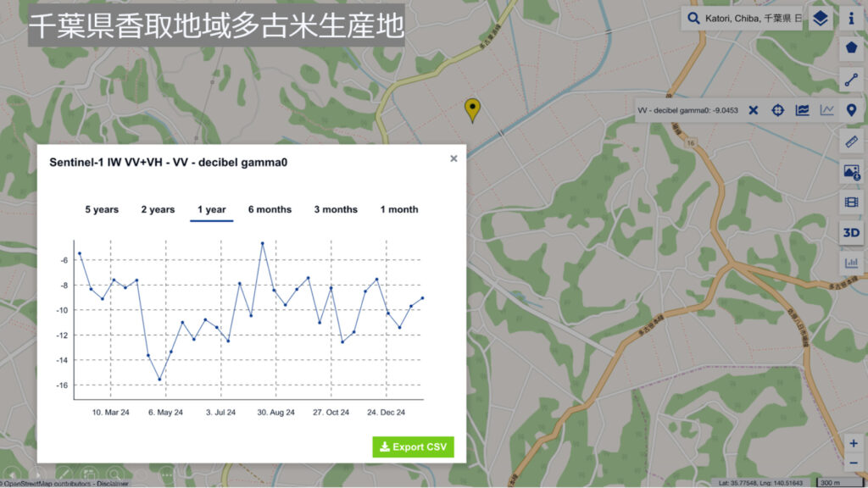Open the ruler measure tool
This screenshot has width=868, height=488.
point(852,141)
